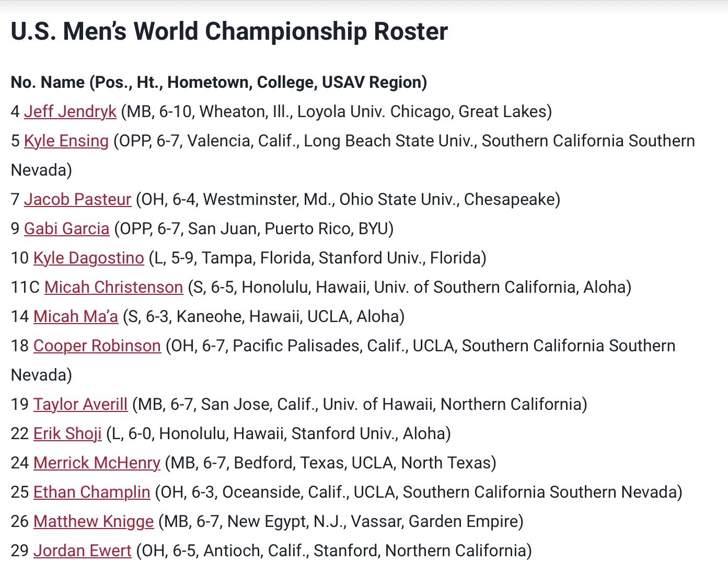Click Jeff Jendryk's details text mentioning Loyola
The image size is (728, 585).
pos(337,111)
